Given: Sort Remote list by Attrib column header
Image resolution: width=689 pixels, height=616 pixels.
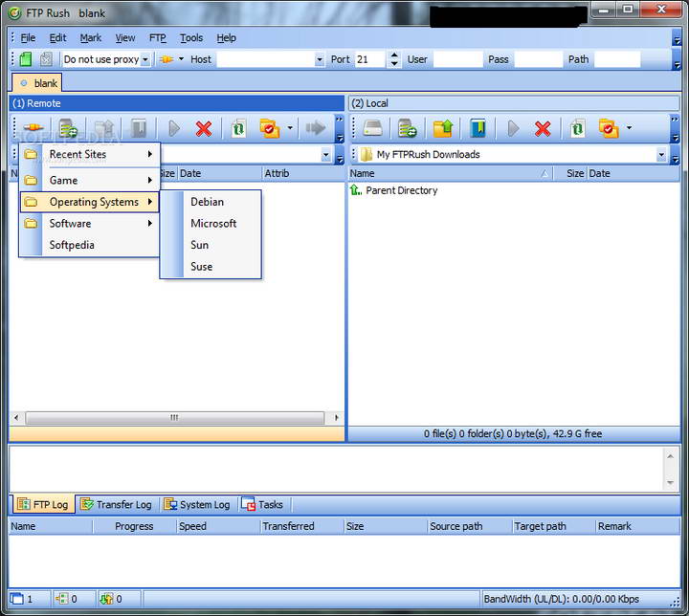Looking at the screenshot, I should tap(303, 173).
